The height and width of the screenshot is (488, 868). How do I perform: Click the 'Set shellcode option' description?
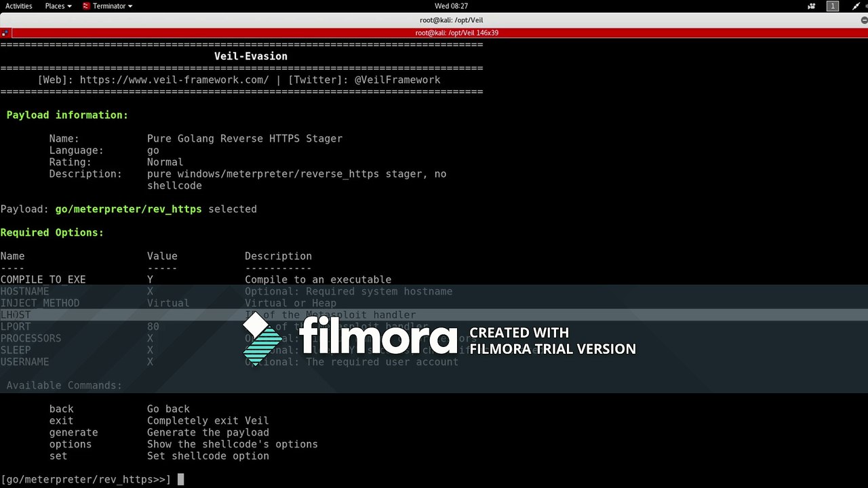[x=208, y=456]
